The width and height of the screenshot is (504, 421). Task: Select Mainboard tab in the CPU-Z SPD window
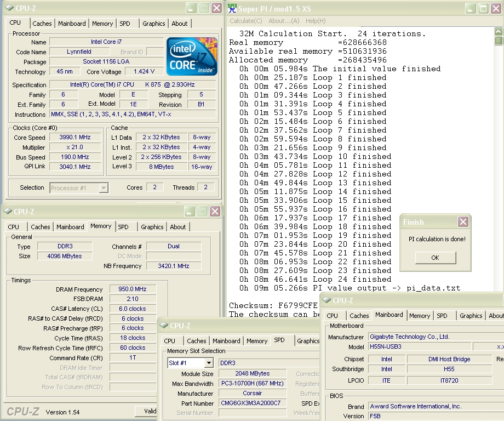226,341
